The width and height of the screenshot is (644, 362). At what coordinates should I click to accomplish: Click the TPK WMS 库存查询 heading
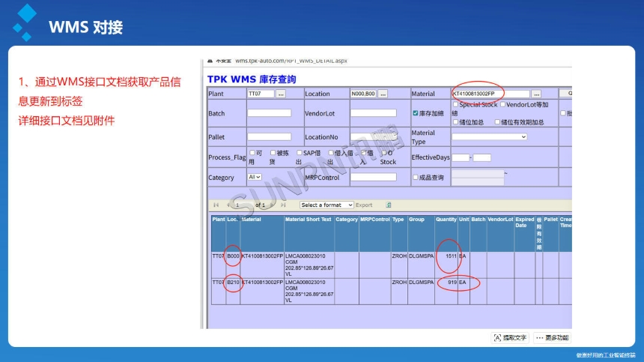(252, 79)
